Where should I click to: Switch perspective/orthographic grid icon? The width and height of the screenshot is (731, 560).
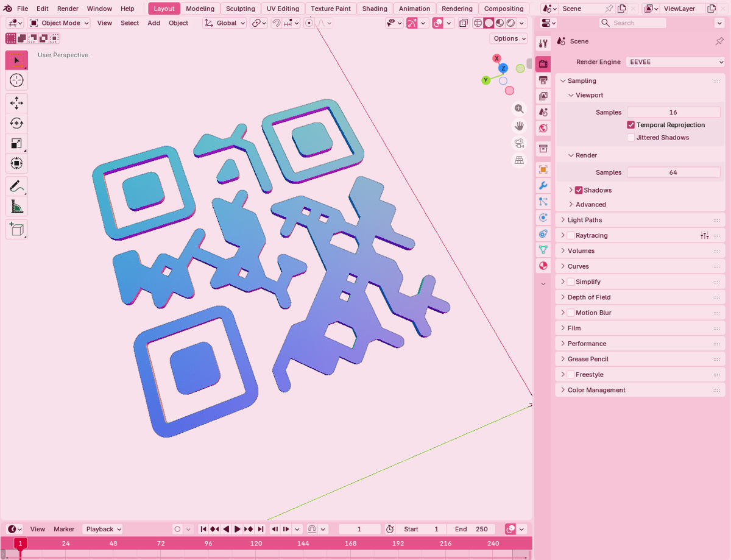(x=519, y=160)
